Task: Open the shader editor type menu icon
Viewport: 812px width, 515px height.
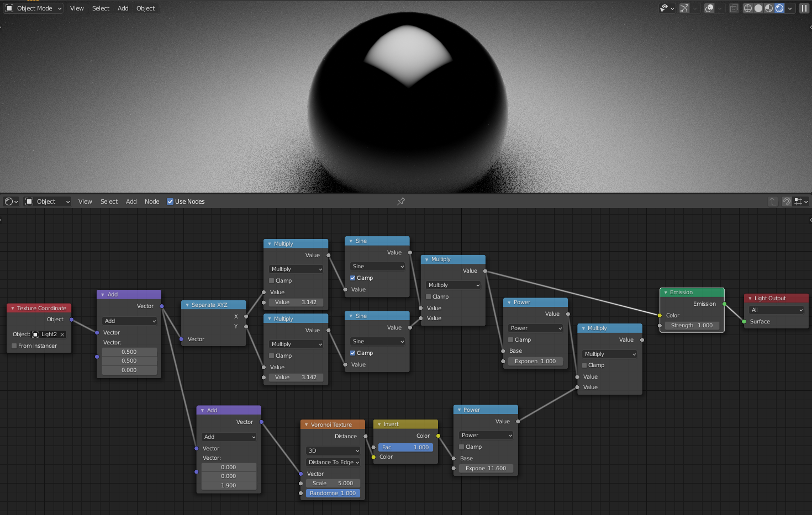Action: [11, 201]
